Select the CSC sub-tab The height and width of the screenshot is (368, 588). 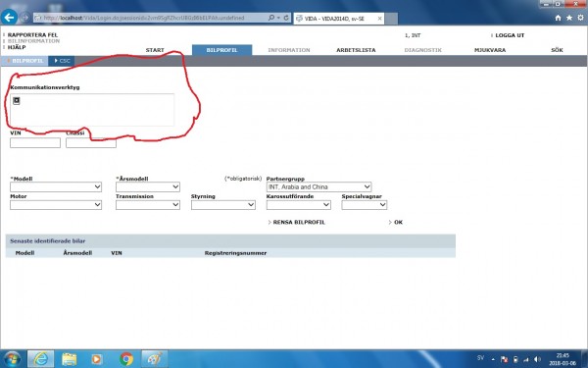point(62,61)
